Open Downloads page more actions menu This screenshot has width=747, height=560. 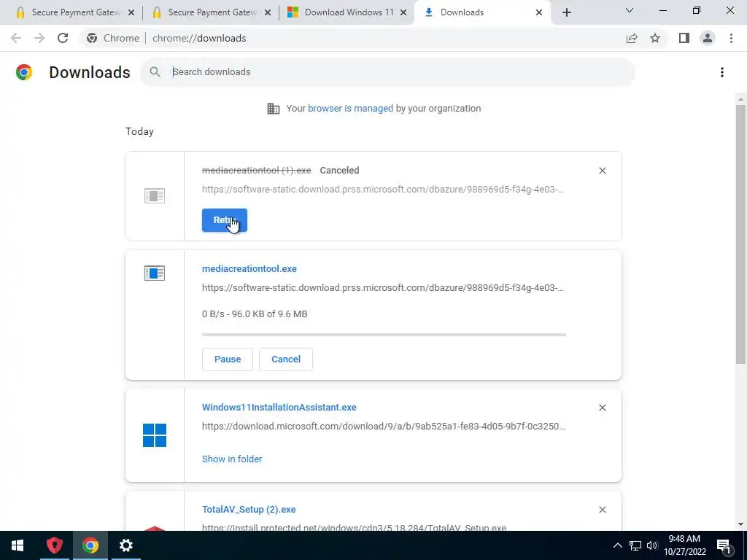coord(721,72)
